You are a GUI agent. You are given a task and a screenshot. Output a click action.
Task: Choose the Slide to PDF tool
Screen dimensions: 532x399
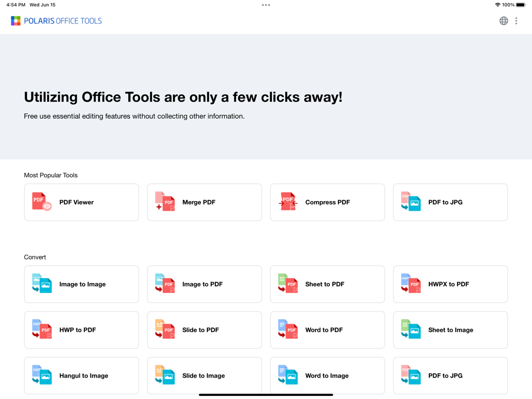204,330
